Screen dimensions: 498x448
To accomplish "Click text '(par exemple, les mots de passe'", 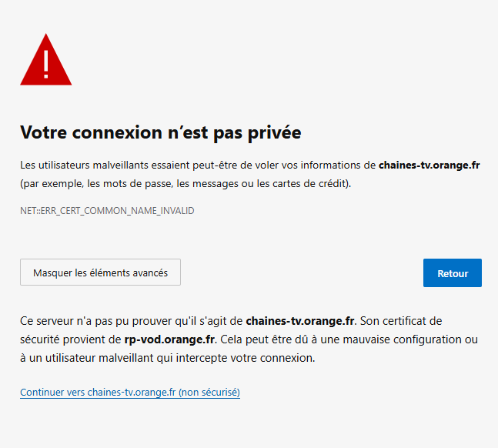I will click(96, 184).
